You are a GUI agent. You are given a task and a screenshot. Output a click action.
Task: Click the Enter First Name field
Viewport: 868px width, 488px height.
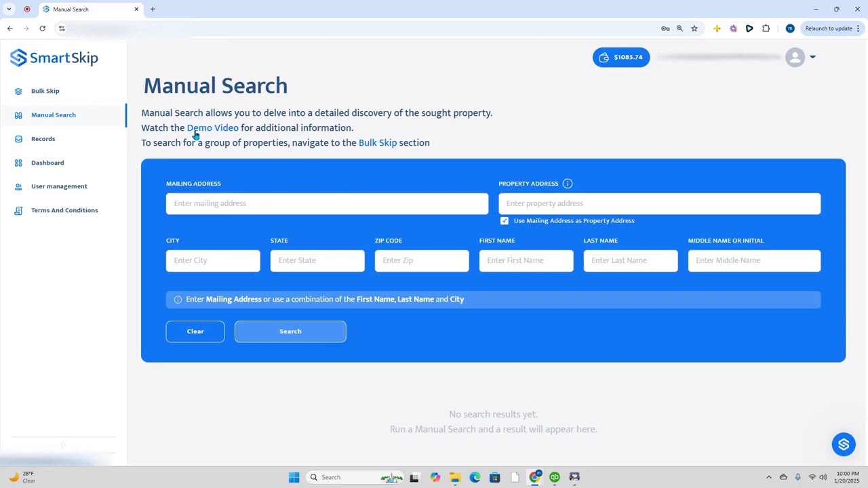[526, 260]
